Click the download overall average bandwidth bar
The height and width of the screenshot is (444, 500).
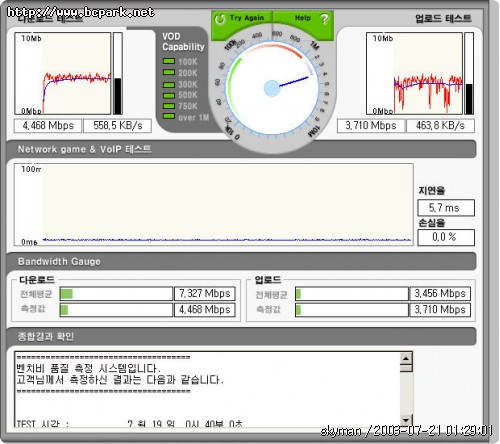(116, 294)
